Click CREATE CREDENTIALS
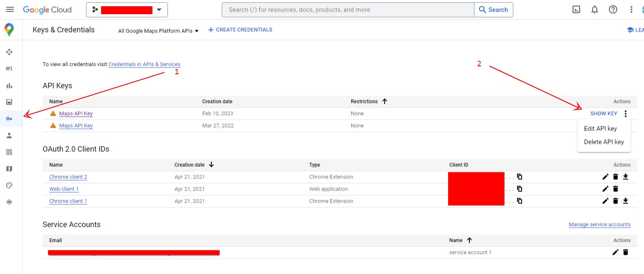This screenshot has width=644, height=274. (240, 30)
